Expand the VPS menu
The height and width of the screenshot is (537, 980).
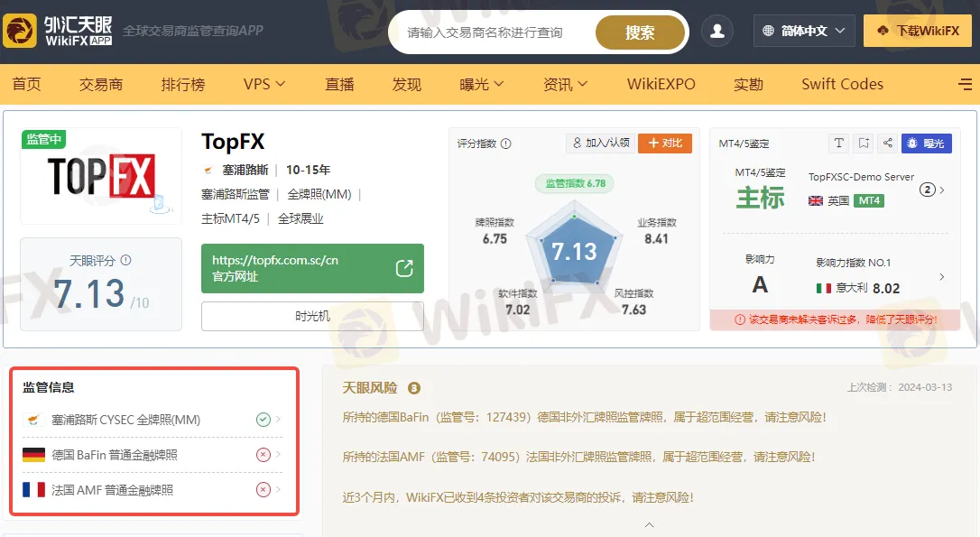coord(264,84)
